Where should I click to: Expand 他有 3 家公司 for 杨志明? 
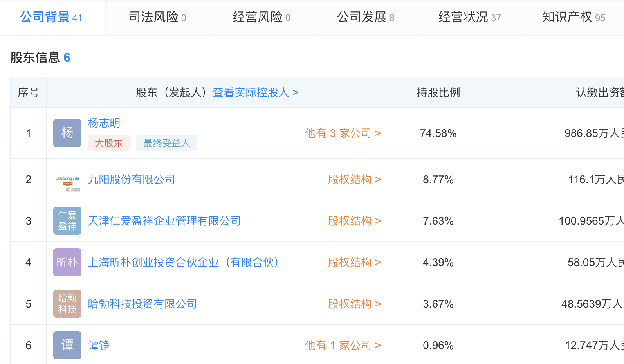[343, 133]
